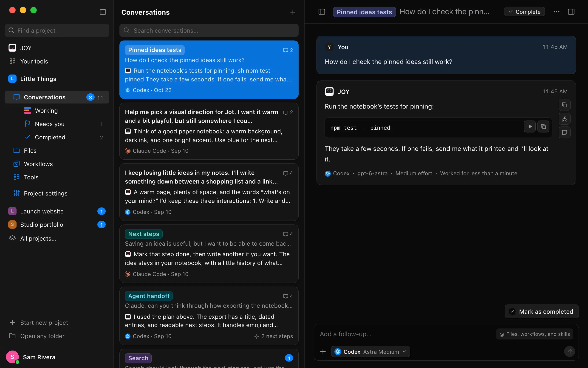Toggle the right side panel icon
The image size is (588, 368).
pos(571,12)
